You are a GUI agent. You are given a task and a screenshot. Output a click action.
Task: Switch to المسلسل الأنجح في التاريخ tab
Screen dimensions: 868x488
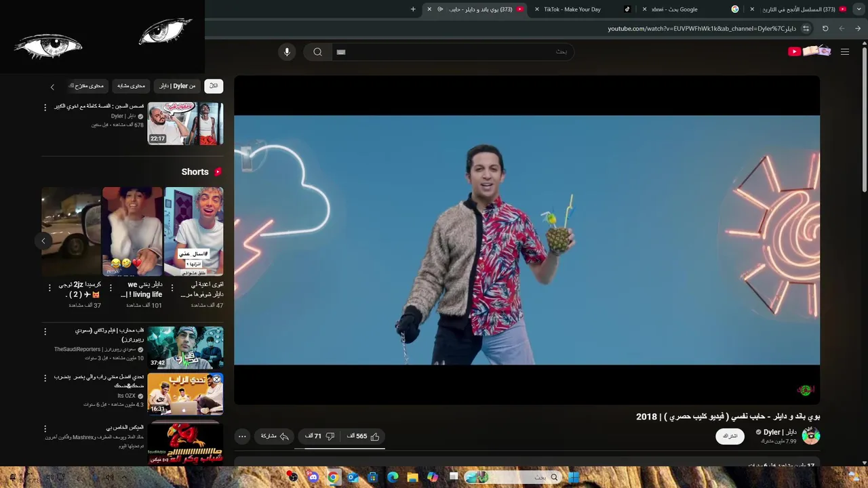(798, 9)
